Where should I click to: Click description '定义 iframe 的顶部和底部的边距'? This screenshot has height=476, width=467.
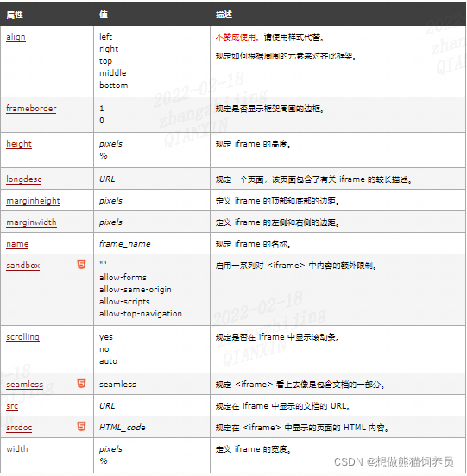coord(277,201)
